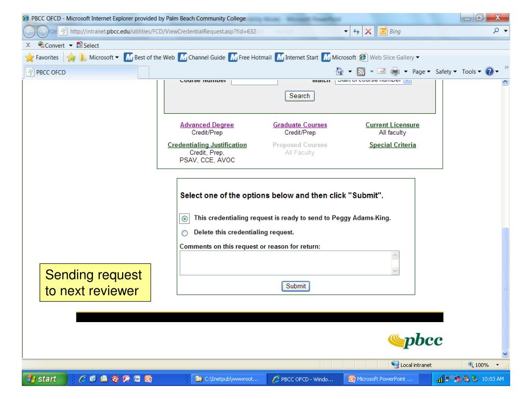This screenshot has height=399, width=532.
Task: Click the Refresh arrows icon
Action: 356,32
